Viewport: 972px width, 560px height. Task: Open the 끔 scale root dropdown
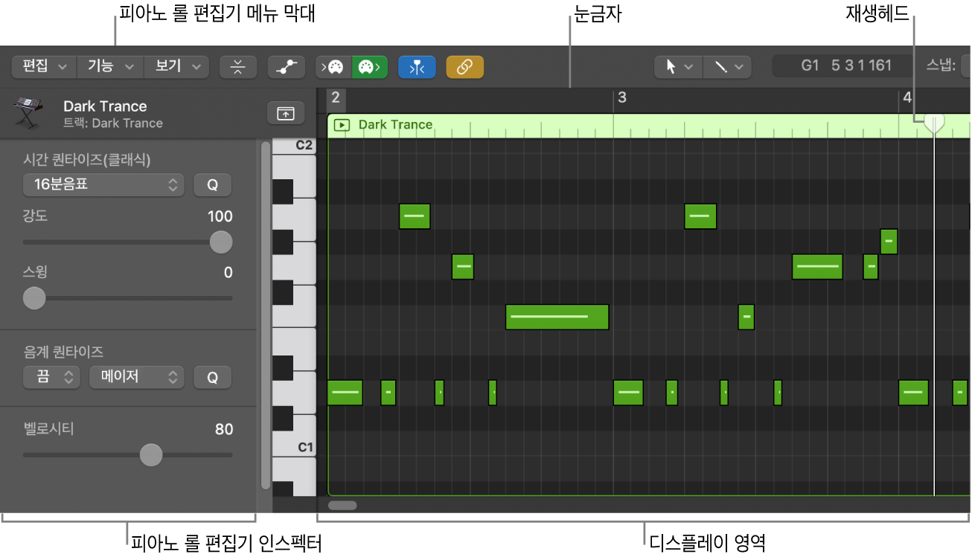(x=51, y=377)
